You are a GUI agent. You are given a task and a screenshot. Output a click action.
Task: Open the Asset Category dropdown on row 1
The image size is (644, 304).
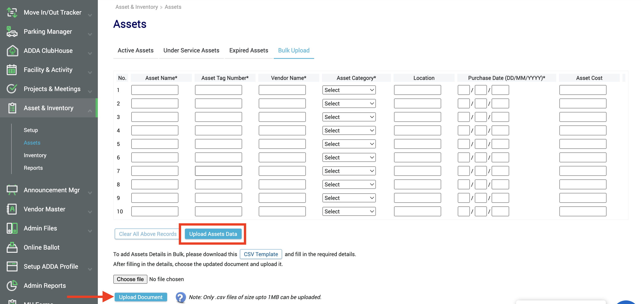[x=349, y=90]
